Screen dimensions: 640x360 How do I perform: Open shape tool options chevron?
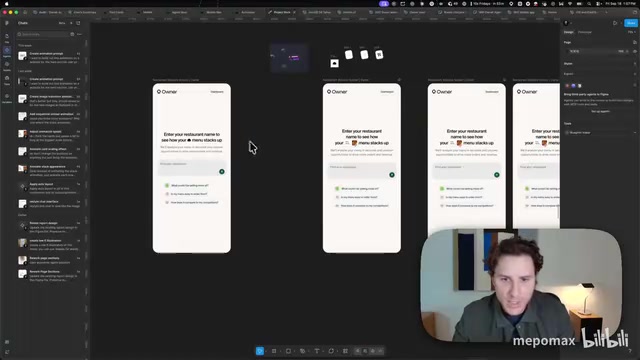(295, 351)
